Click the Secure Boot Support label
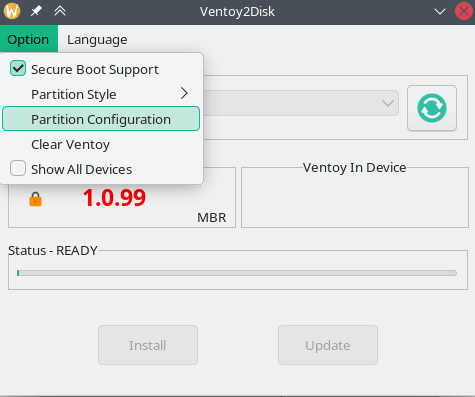 95,69
